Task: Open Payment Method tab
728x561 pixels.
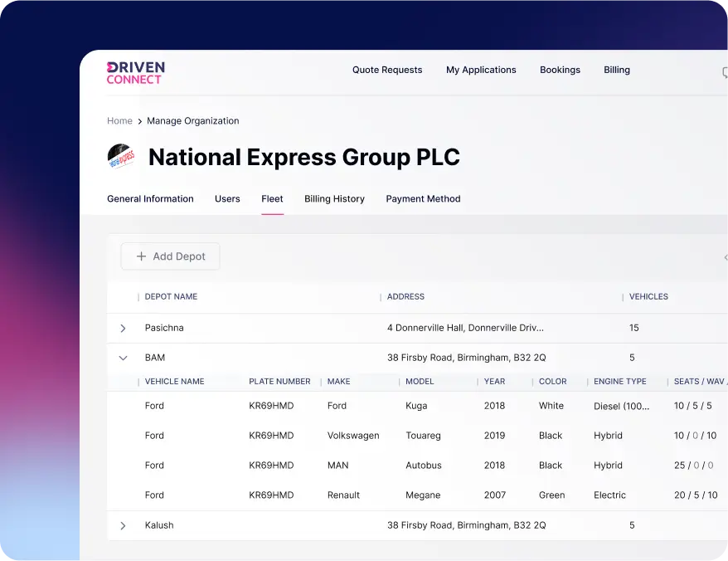Action: [x=424, y=199]
